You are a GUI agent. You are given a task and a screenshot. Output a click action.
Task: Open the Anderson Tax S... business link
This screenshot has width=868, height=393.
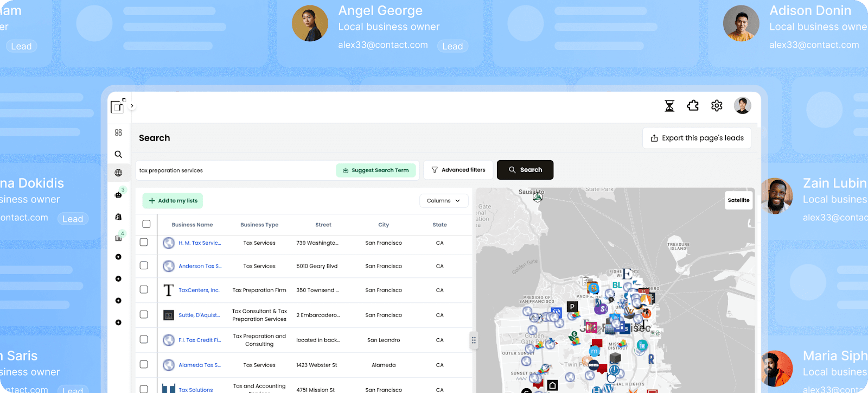[x=200, y=267]
